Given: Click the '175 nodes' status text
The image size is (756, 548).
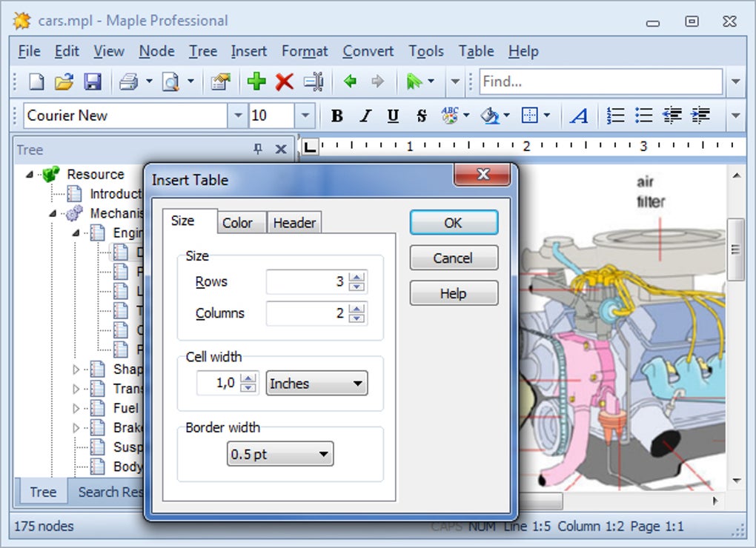Looking at the screenshot, I should pos(44,527).
